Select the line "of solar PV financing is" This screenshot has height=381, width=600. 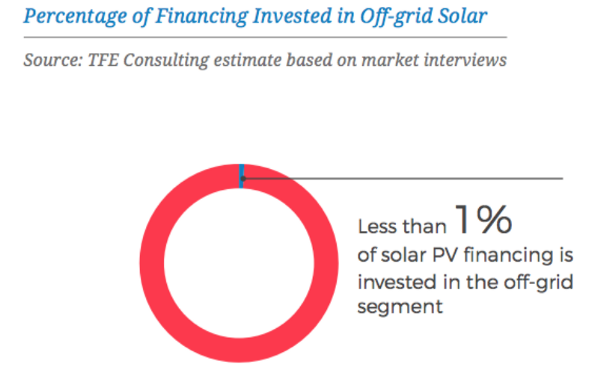465,255
